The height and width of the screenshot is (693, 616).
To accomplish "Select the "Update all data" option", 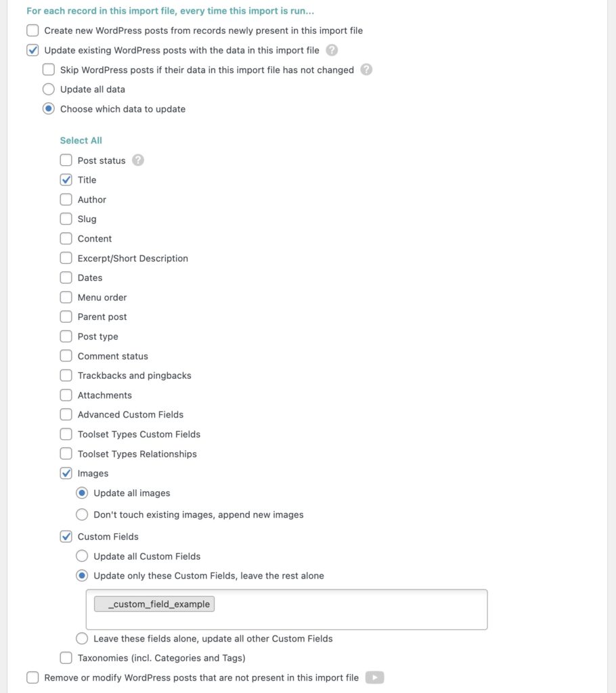I will [48, 89].
